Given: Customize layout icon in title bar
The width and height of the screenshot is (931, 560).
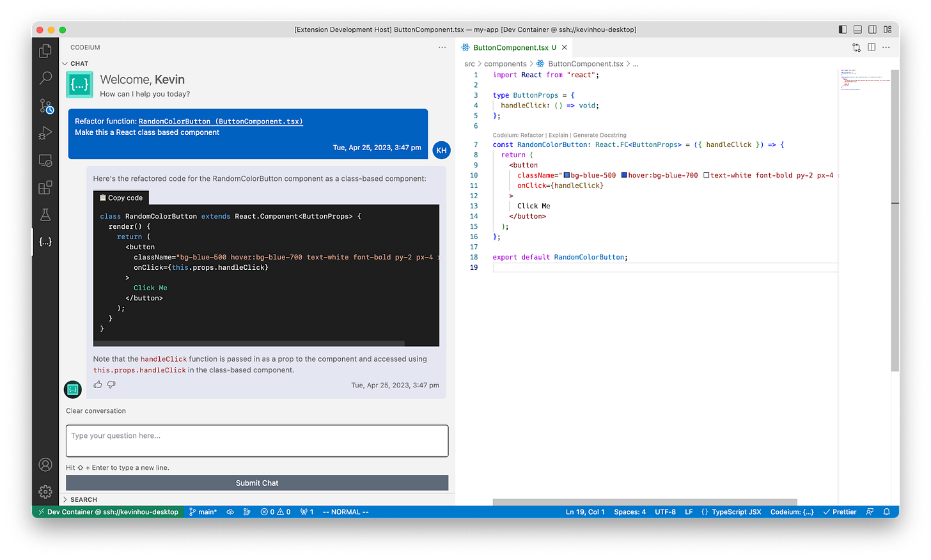Looking at the screenshot, I should 888,29.
